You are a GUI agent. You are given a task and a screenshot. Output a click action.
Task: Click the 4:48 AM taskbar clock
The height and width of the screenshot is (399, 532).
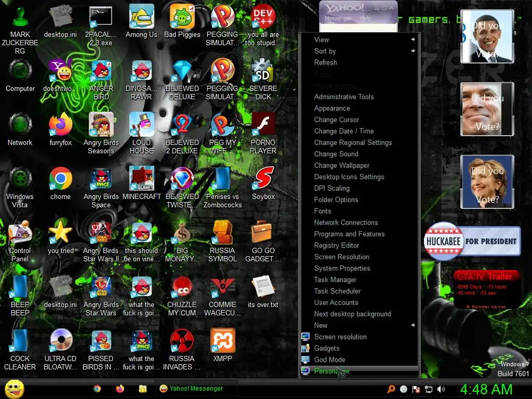click(486, 389)
